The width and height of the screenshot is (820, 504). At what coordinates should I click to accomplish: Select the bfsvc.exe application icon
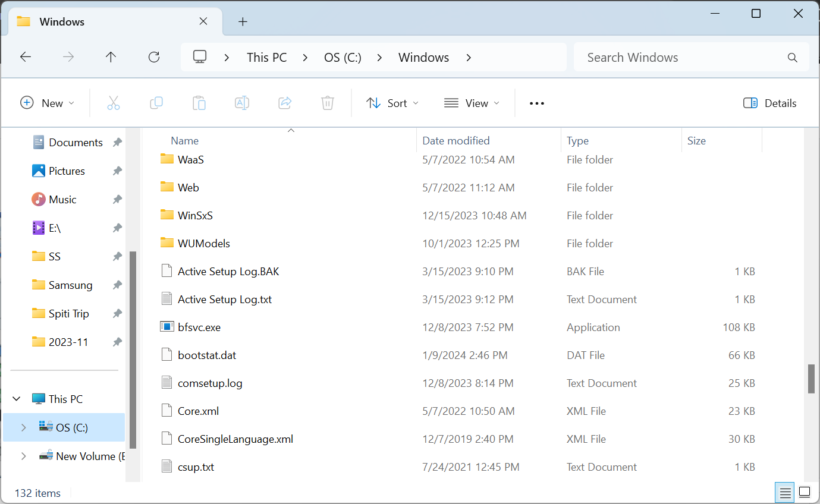click(167, 327)
